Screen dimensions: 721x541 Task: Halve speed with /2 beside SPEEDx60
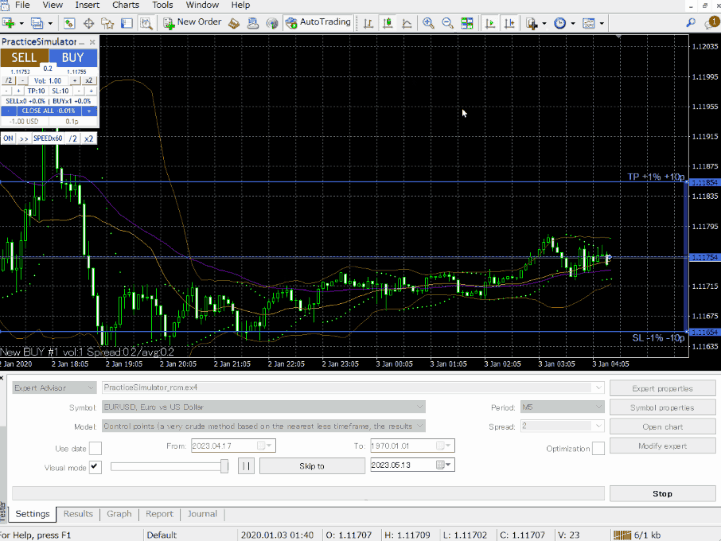pyautogui.click(x=73, y=138)
